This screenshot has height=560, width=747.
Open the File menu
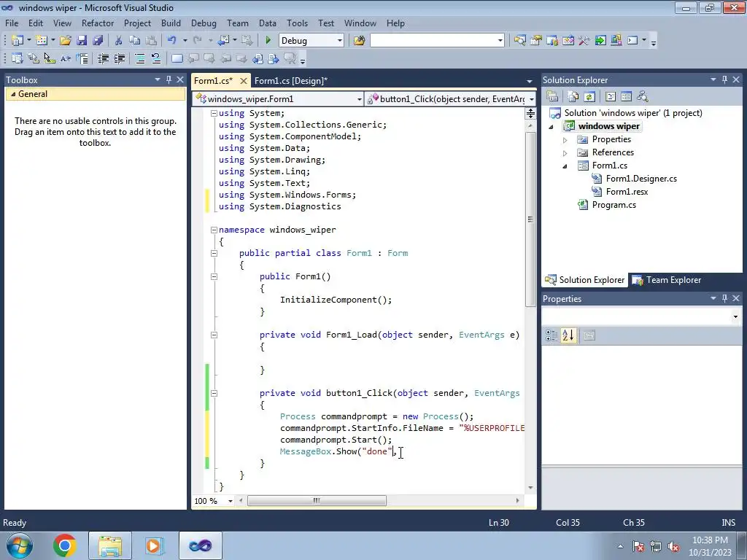click(12, 23)
